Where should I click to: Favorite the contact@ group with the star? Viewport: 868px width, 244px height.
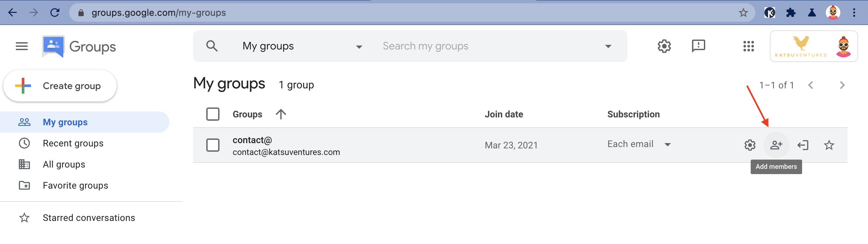(x=829, y=145)
